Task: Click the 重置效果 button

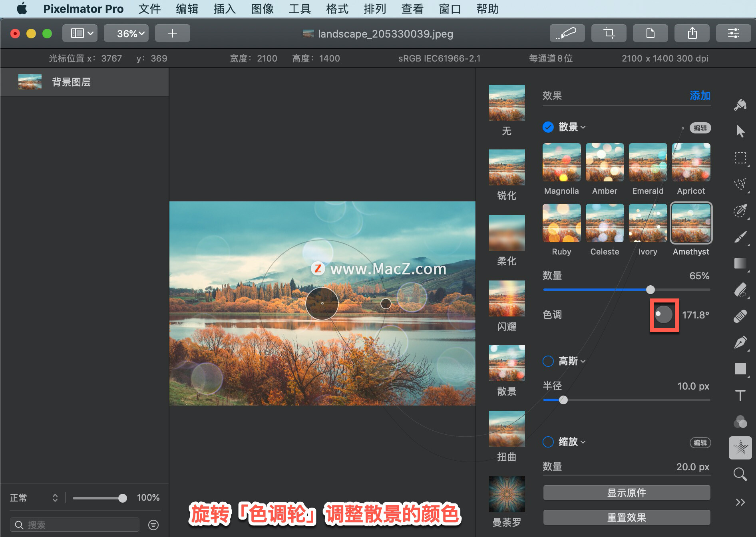Action: [x=627, y=517]
